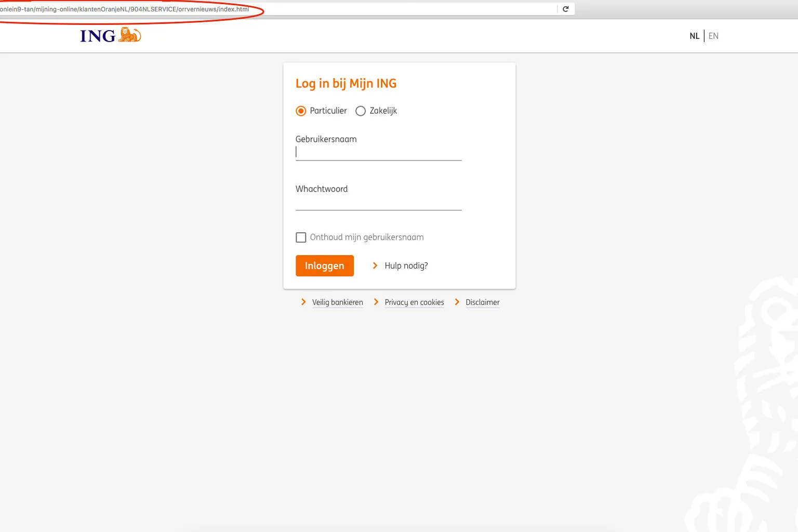Image resolution: width=798 pixels, height=532 pixels.
Task: Click the orange ING lion logo
Action: (130, 35)
